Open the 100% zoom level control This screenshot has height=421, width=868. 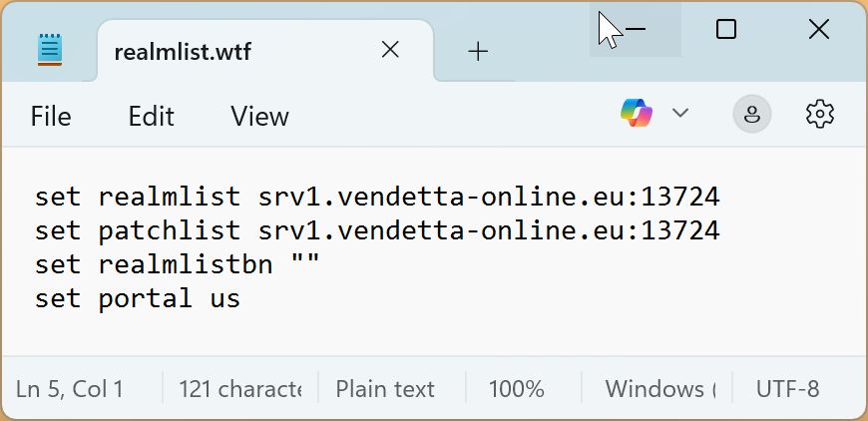tap(517, 389)
